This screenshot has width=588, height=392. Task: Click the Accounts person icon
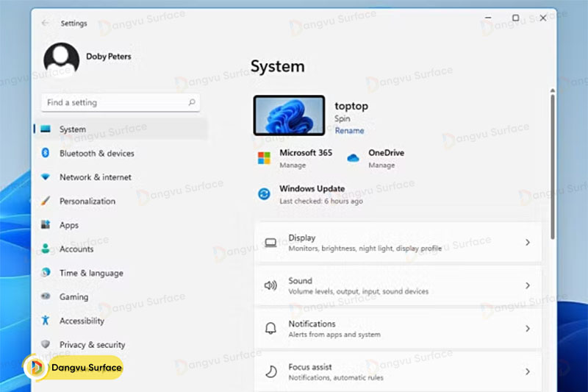coord(46,249)
